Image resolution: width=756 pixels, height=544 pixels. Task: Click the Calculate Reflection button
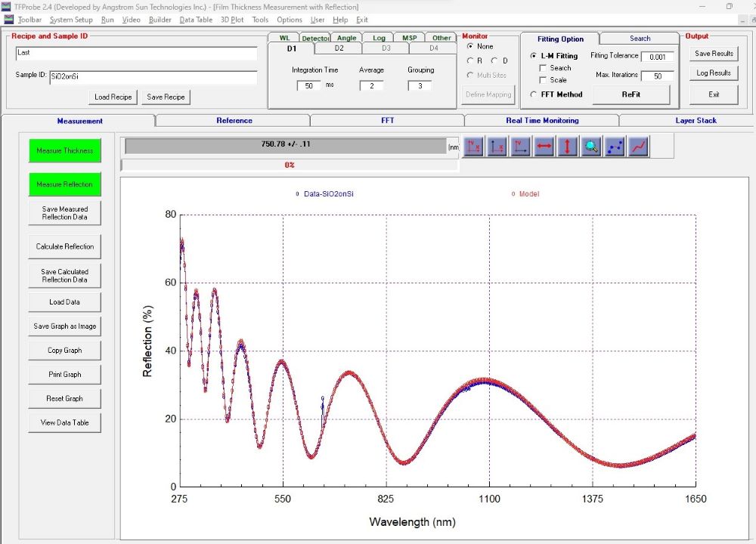[64, 247]
